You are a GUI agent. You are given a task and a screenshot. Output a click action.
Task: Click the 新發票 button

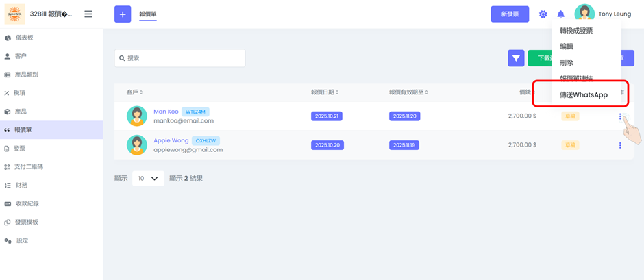point(510,14)
